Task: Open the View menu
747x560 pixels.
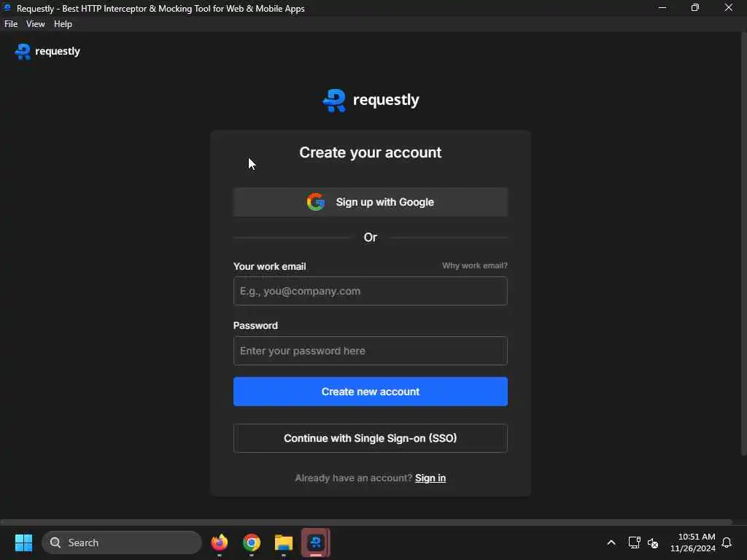Action: pyautogui.click(x=35, y=24)
